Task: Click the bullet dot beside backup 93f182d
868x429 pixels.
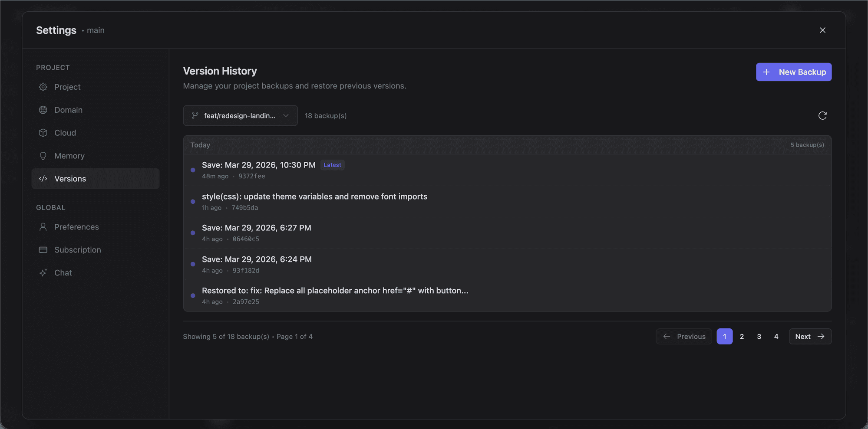Action: (193, 264)
